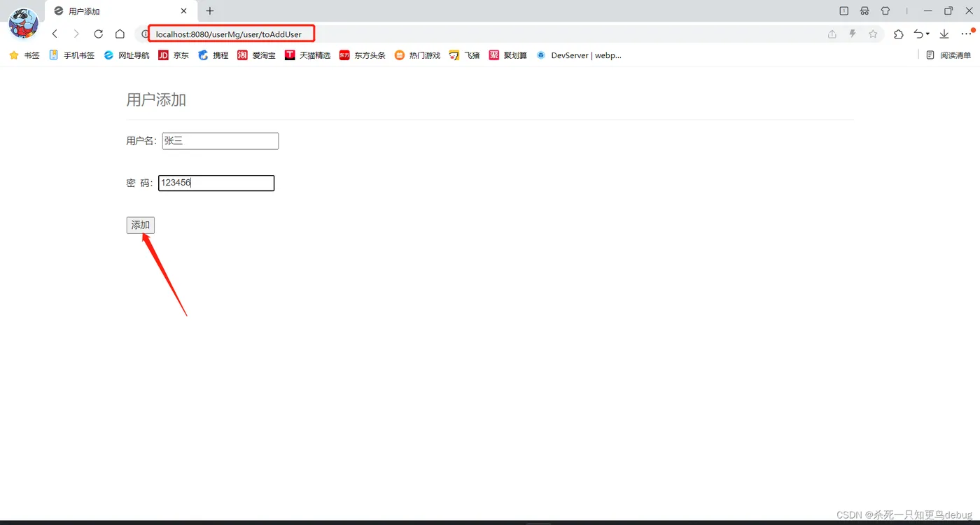
Task: Open the 阅读清单 reading list
Action: pos(948,55)
